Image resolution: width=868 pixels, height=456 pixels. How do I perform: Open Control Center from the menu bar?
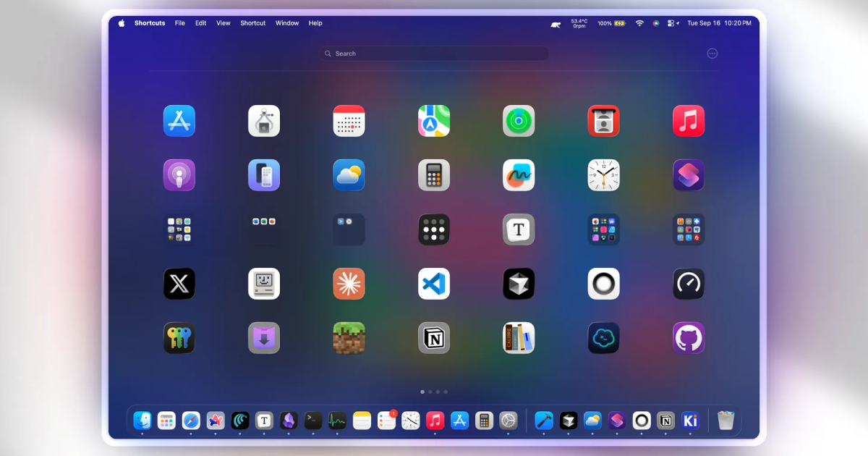point(673,23)
